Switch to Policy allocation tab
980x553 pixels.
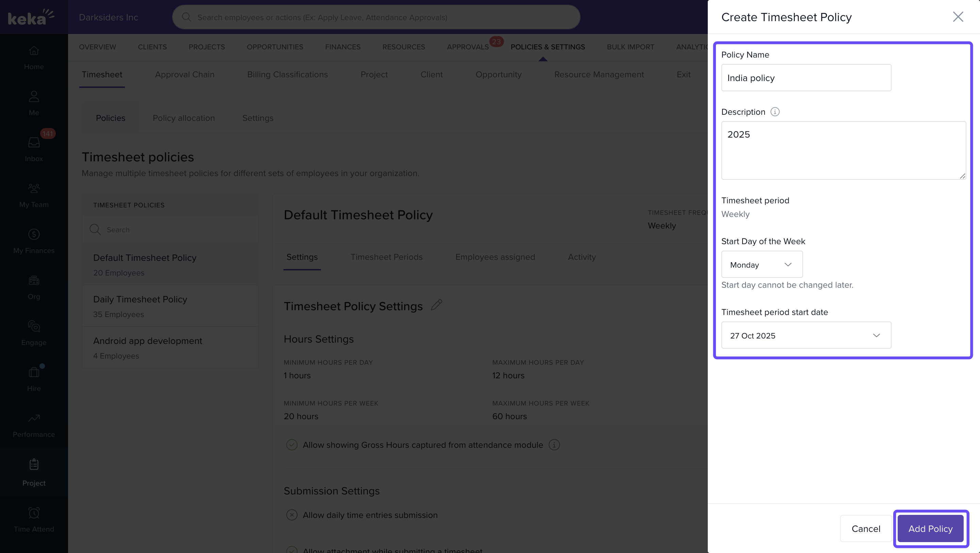[184, 118]
